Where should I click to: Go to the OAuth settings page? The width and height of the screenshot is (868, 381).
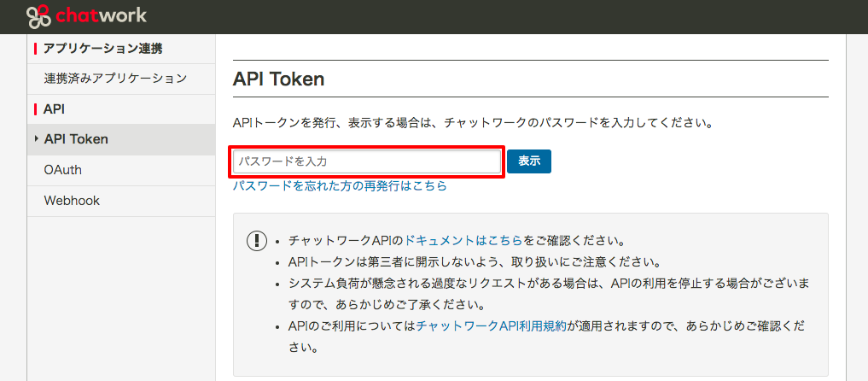coord(63,170)
